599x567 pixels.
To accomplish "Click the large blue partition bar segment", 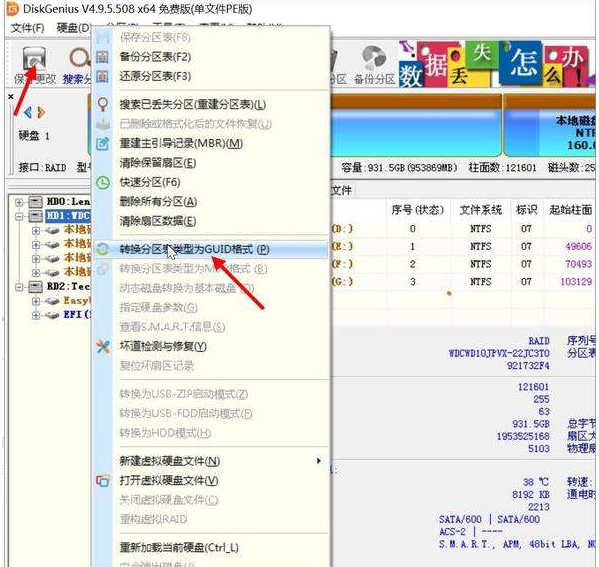I will coord(416,126).
